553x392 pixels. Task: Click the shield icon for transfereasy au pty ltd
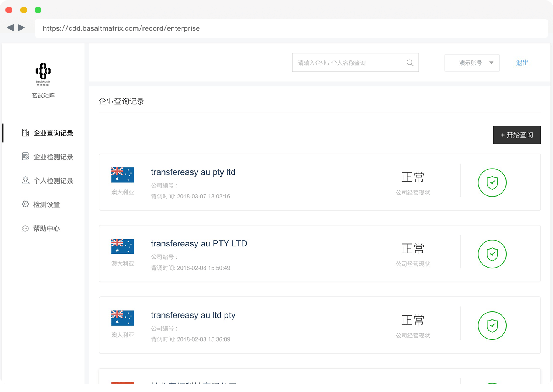492,183
